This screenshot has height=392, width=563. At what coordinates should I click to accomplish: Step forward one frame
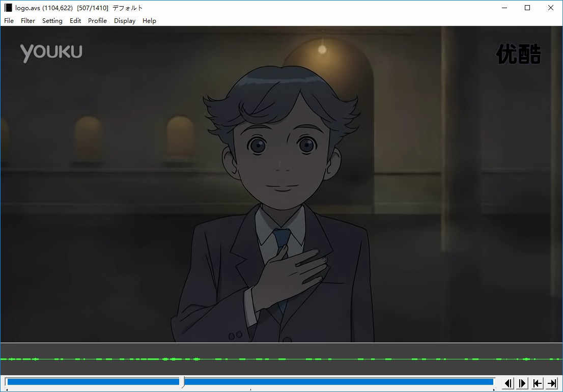click(x=522, y=383)
